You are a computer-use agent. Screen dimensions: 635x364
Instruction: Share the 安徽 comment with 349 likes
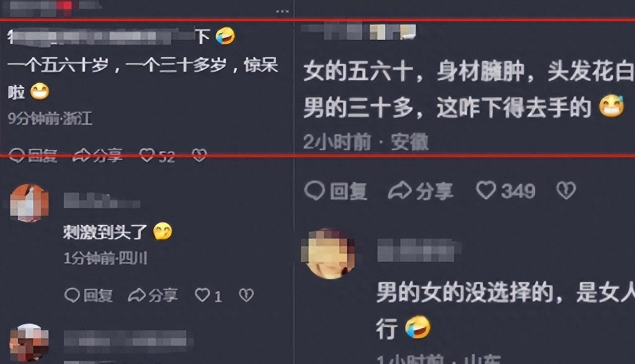tap(421, 191)
